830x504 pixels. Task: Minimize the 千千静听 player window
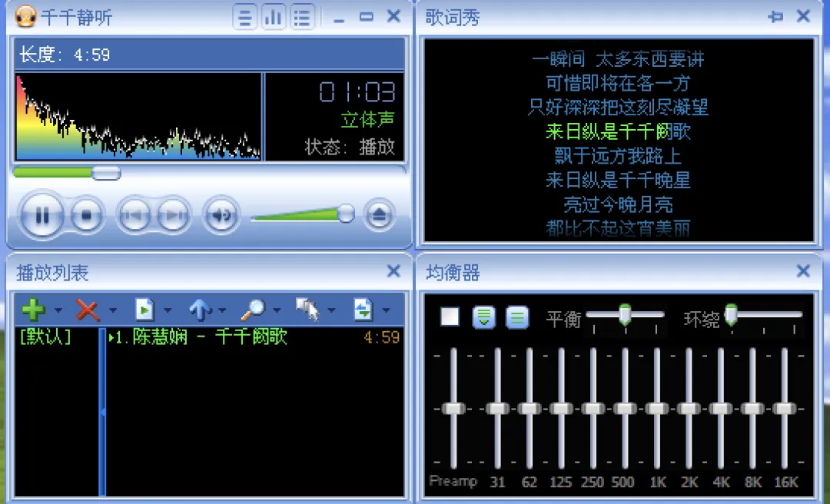click(340, 19)
